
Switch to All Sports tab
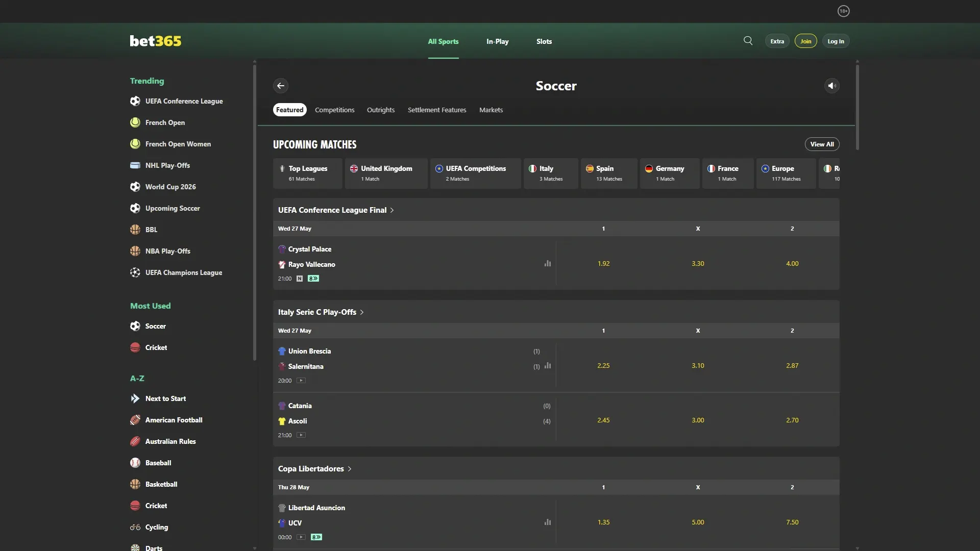click(443, 41)
